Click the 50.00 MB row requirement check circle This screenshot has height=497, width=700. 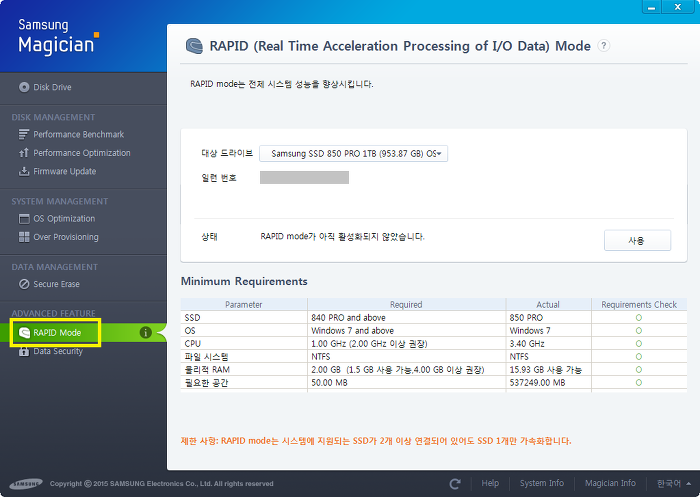[x=639, y=382]
